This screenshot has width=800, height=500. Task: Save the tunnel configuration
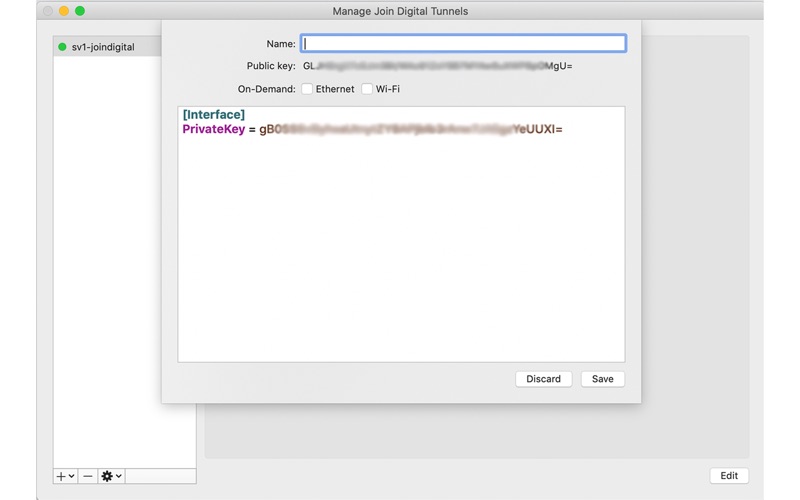[603, 379]
